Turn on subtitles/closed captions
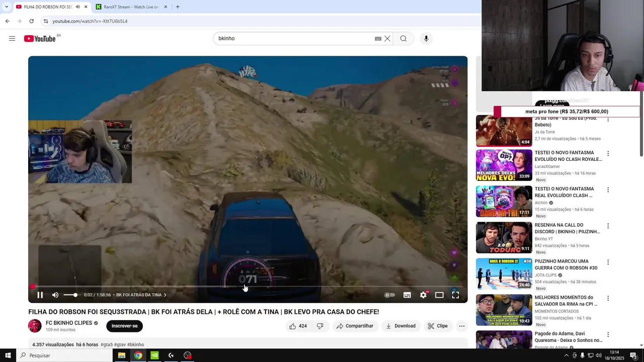This screenshot has height=362, width=644. [407, 295]
